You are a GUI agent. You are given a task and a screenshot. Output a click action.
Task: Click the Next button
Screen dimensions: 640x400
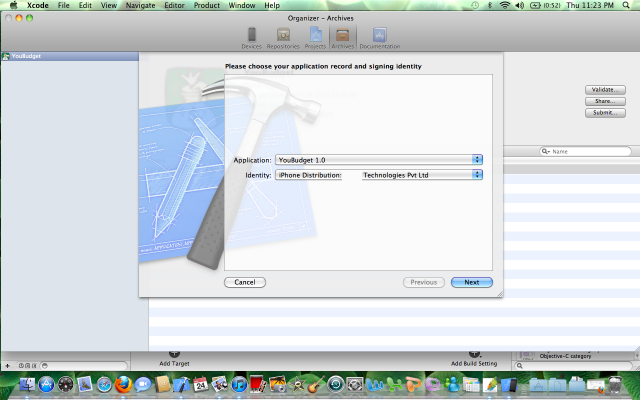pos(472,282)
